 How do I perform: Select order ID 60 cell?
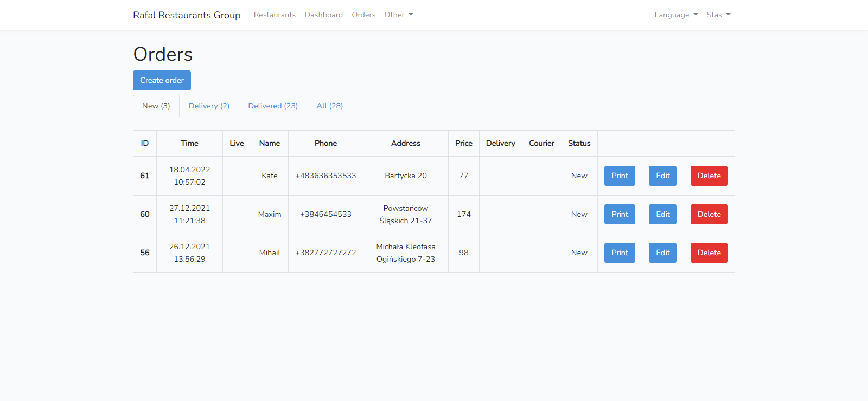[x=145, y=214]
